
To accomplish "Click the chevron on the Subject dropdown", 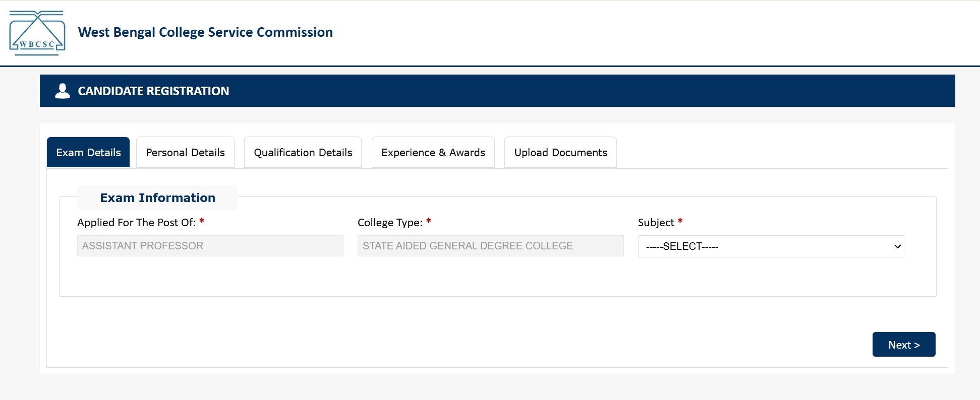I will coord(896,246).
